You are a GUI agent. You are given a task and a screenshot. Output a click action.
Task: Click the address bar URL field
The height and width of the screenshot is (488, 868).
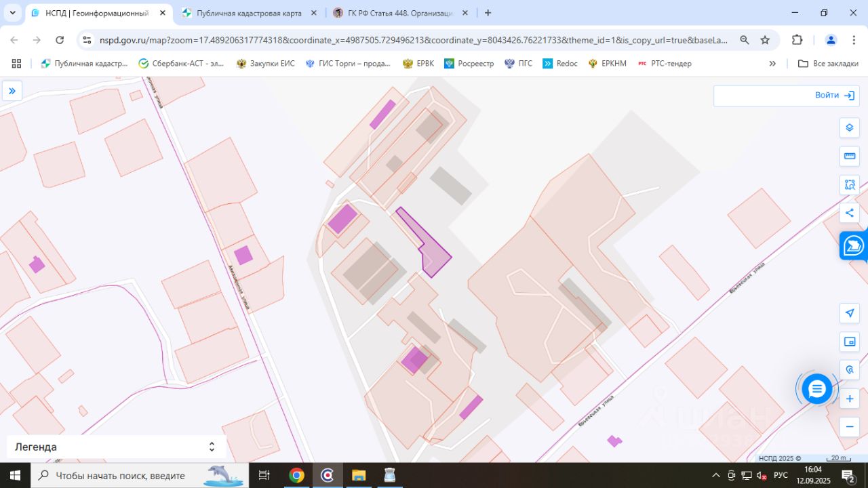click(414, 40)
